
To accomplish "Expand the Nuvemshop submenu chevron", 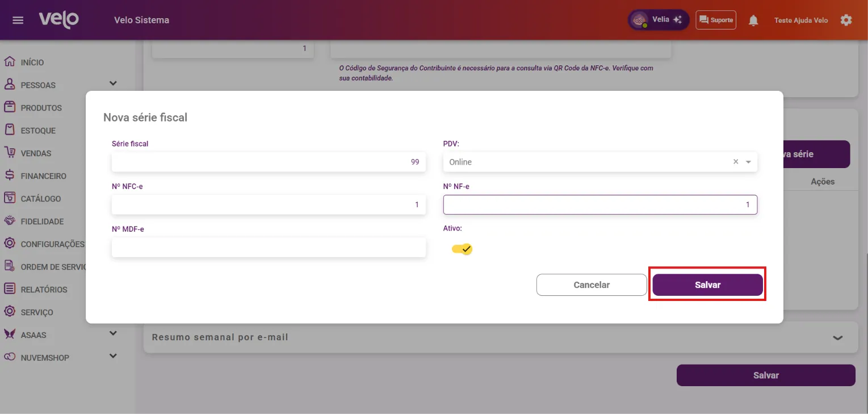I will (113, 356).
